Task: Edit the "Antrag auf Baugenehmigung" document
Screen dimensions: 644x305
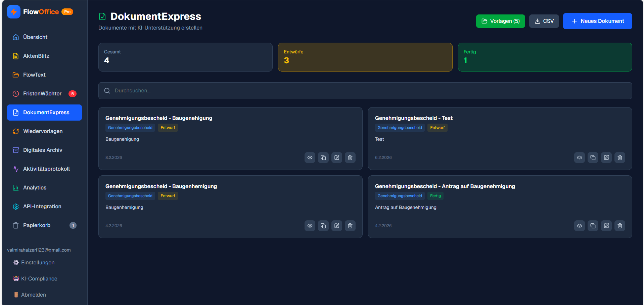Action: 606,225
